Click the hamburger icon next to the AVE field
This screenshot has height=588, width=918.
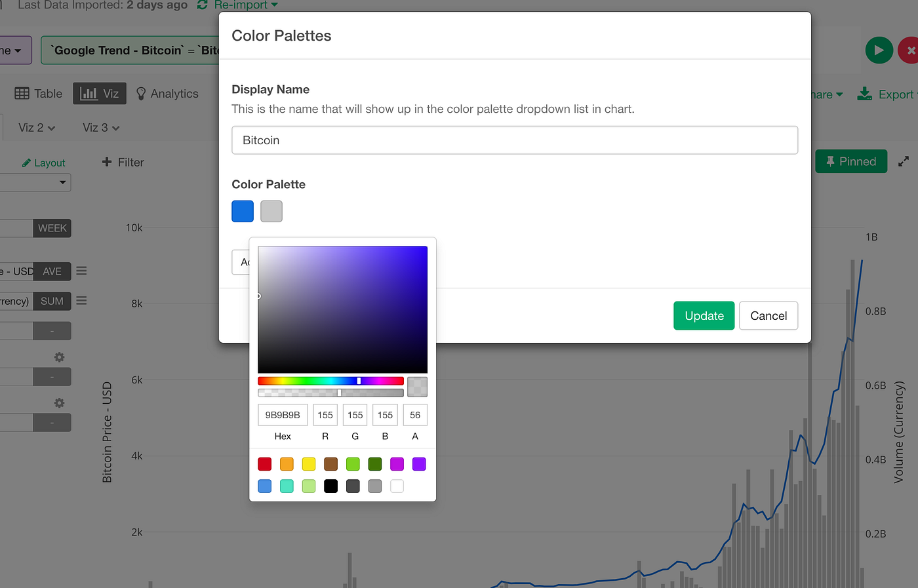click(x=81, y=271)
